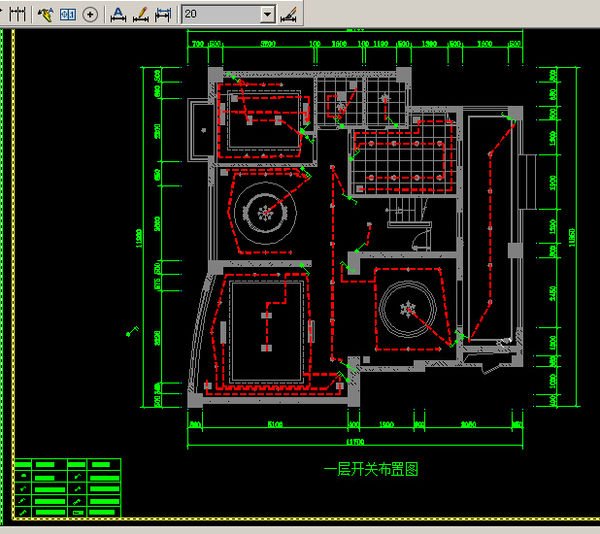The width and height of the screenshot is (600, 534).
Task: Select the rectangular symbol in the legend's bottom row
Action: (77, 512)
